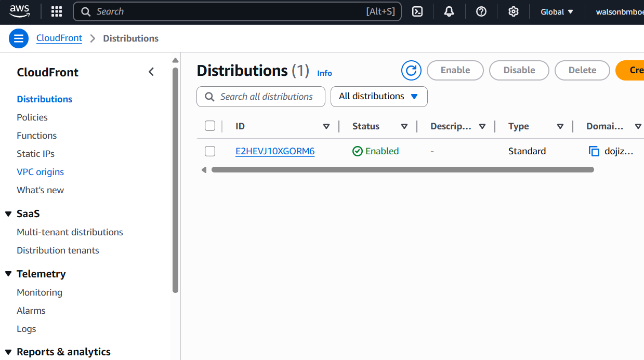Click the Distributions breadcrumb text
Image resolution: width=644 pixels, height=360 pixels.
coord(131,38)
